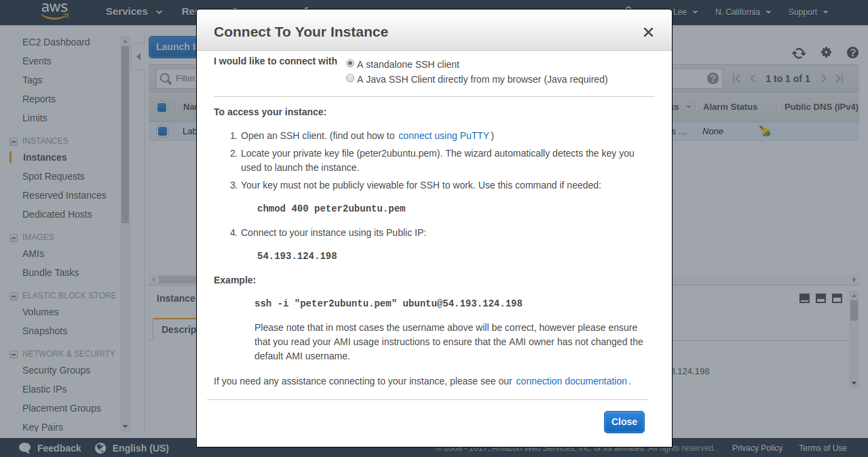This screenshot has width=868, height=457.
Task: Open the Services dropdown menu
Action: 134,12
